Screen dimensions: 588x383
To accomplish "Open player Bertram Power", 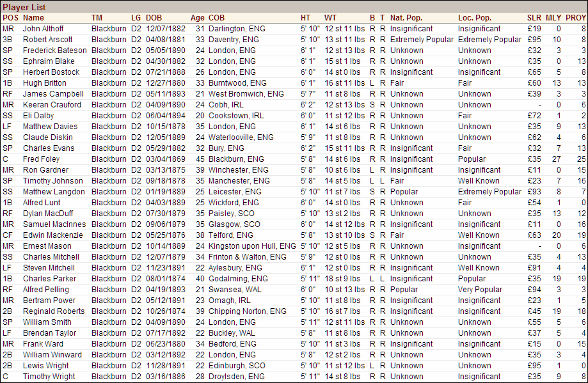I will 49,300.
